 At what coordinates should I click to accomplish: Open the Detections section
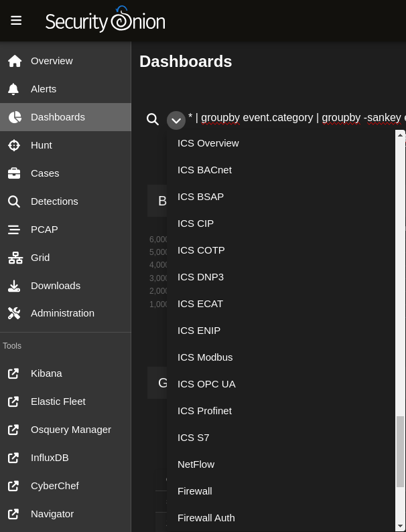pos(66,201)
